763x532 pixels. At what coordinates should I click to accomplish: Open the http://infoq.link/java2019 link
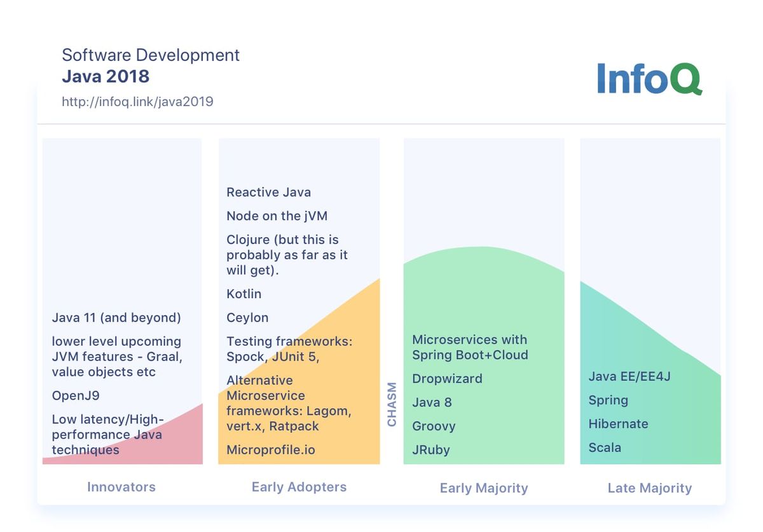tap(137, 101)
